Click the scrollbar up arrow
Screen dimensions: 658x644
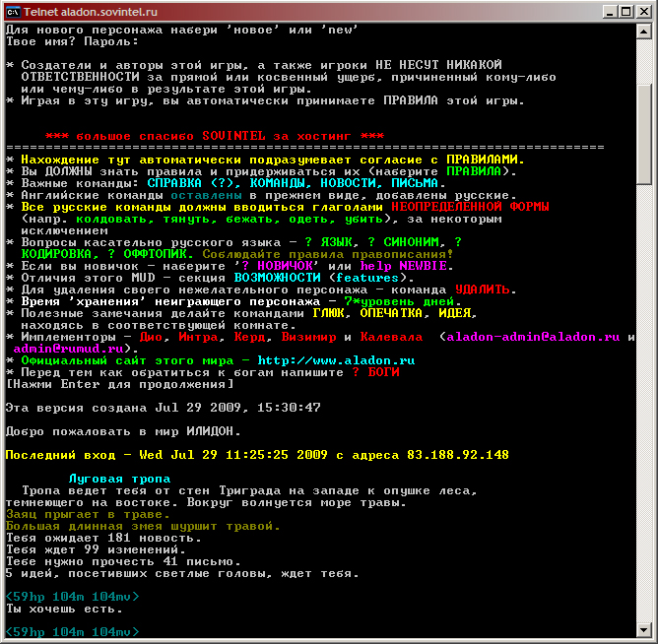pyautogui.click(x=643, y=32)
